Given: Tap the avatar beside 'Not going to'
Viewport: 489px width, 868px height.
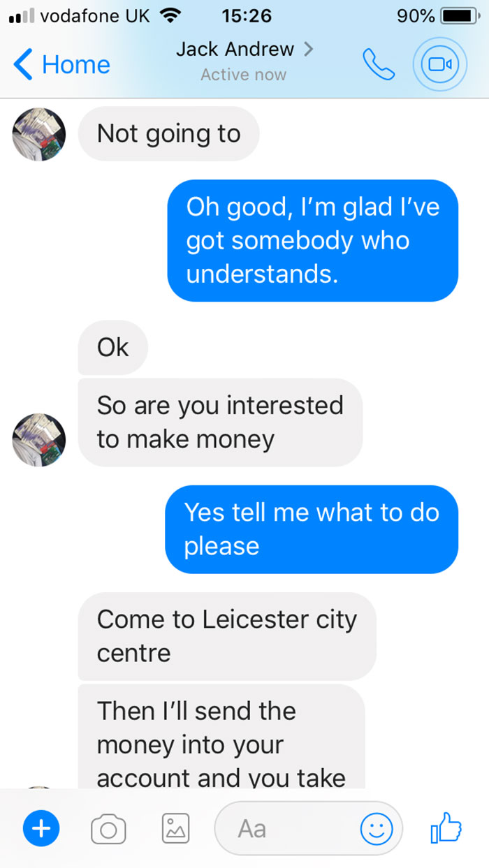Looking at the screenshot, I should (38, 134).
